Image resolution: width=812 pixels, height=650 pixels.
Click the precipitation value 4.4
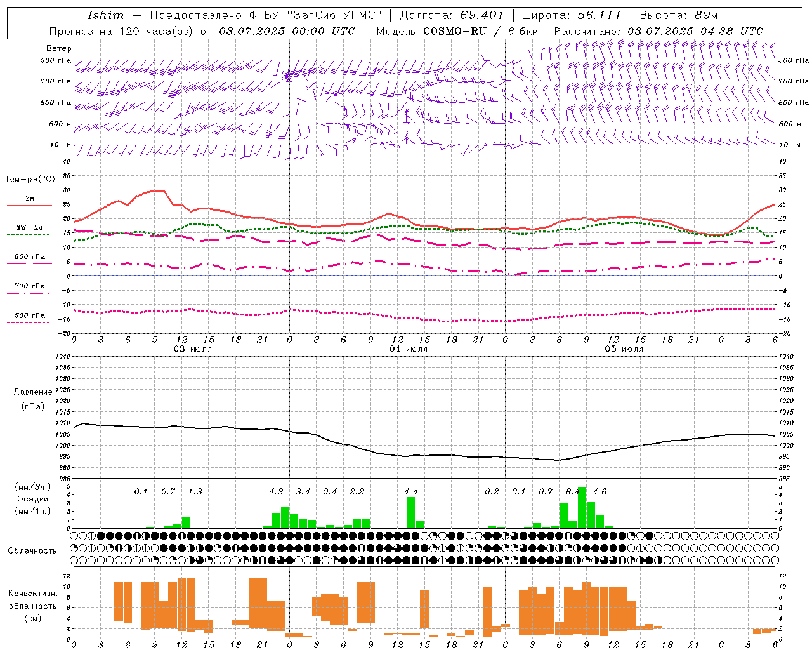[x=411, y=491]
